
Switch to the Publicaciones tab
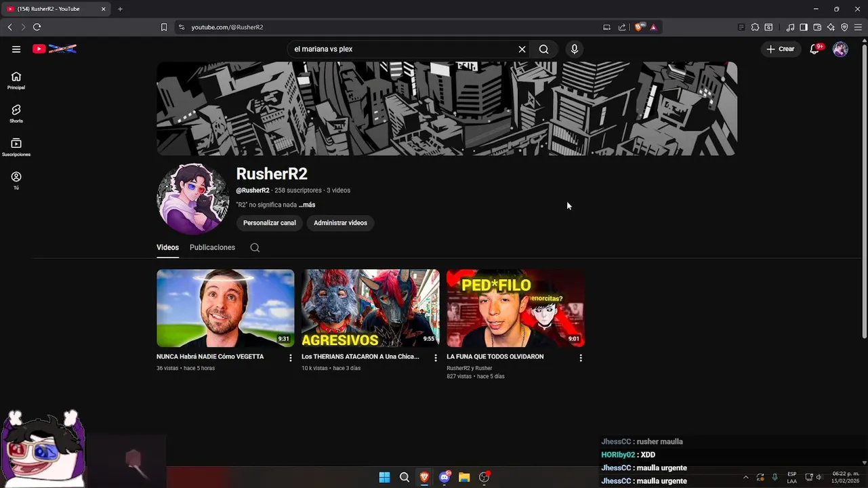[212, 247]
